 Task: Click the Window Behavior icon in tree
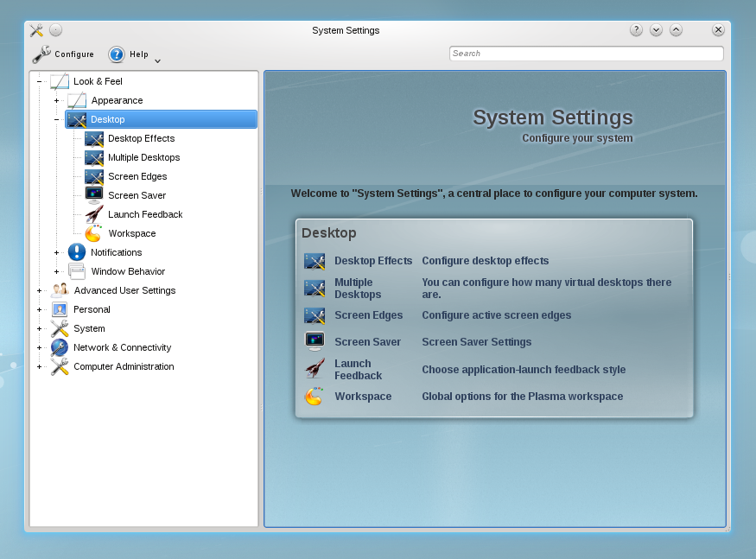[77, 271]
